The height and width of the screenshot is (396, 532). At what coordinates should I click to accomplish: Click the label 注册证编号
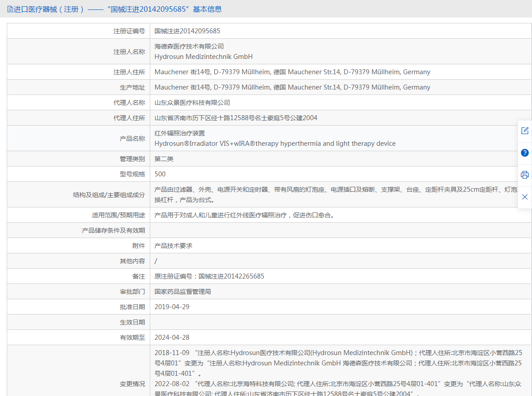(x=129, y=31)
